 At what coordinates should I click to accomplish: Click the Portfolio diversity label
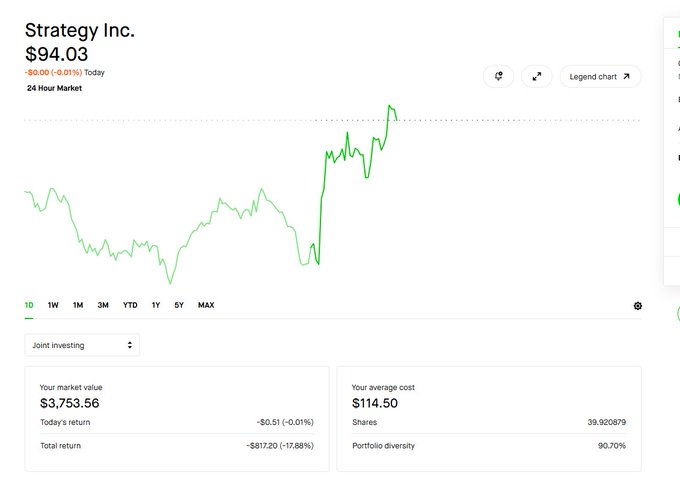[383, 445]
